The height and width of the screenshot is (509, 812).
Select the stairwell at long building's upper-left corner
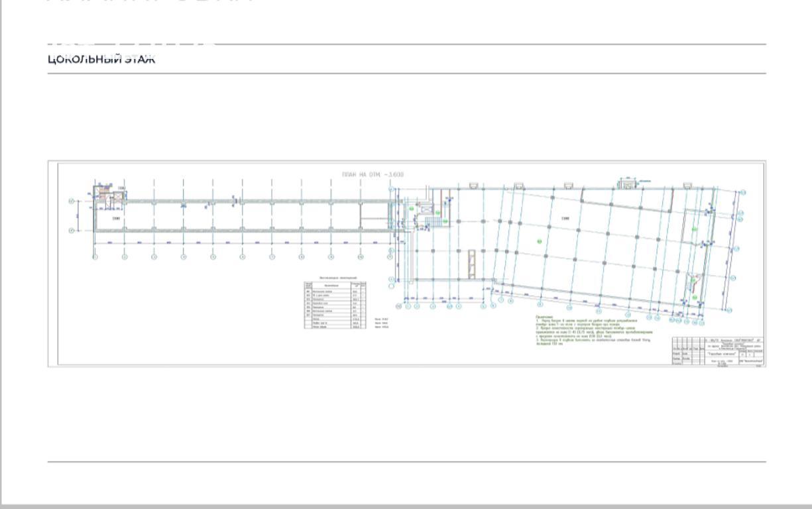pos(102,193)
